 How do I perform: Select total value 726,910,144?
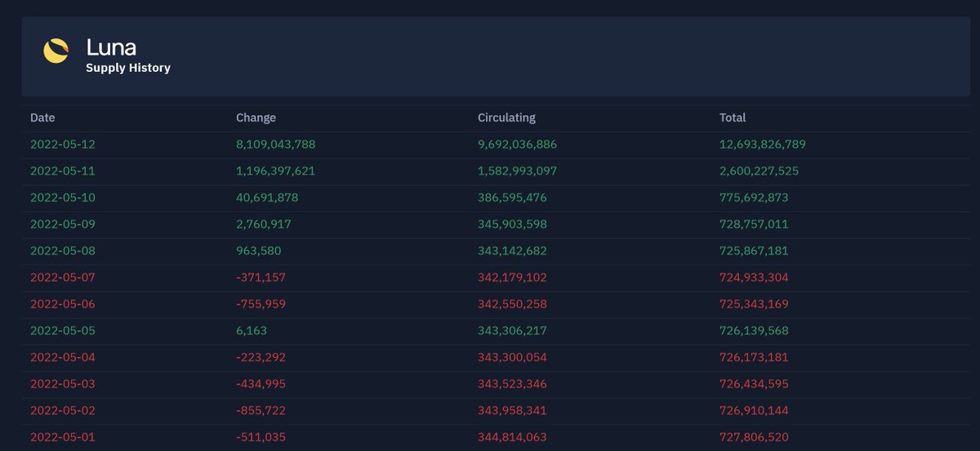[755, 410]
